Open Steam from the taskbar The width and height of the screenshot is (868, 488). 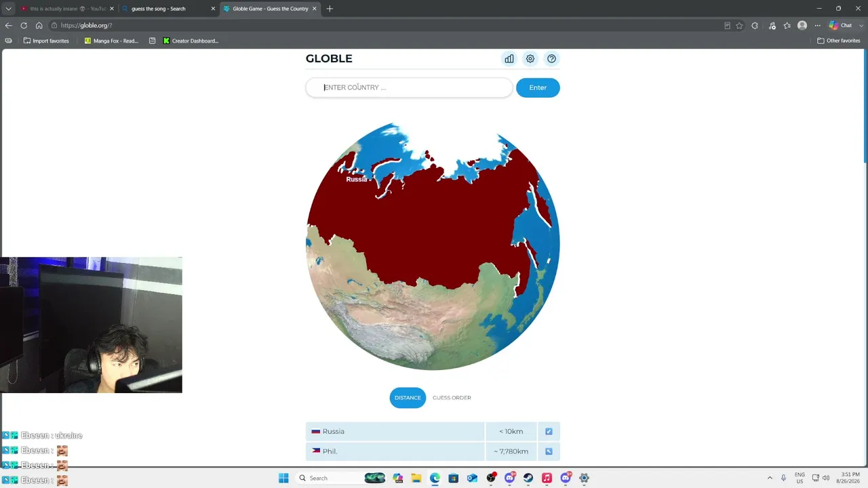(528, 478)
